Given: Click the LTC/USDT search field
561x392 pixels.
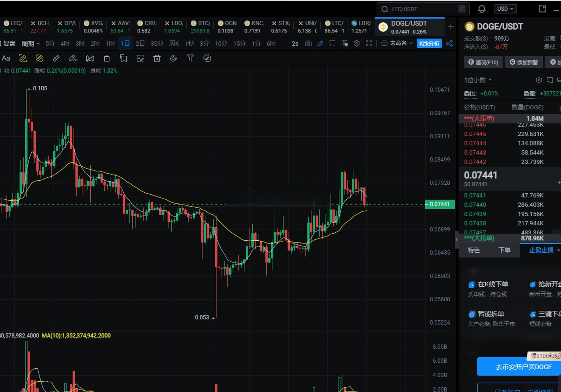Looking at the screenshot, I should [423, 9].
